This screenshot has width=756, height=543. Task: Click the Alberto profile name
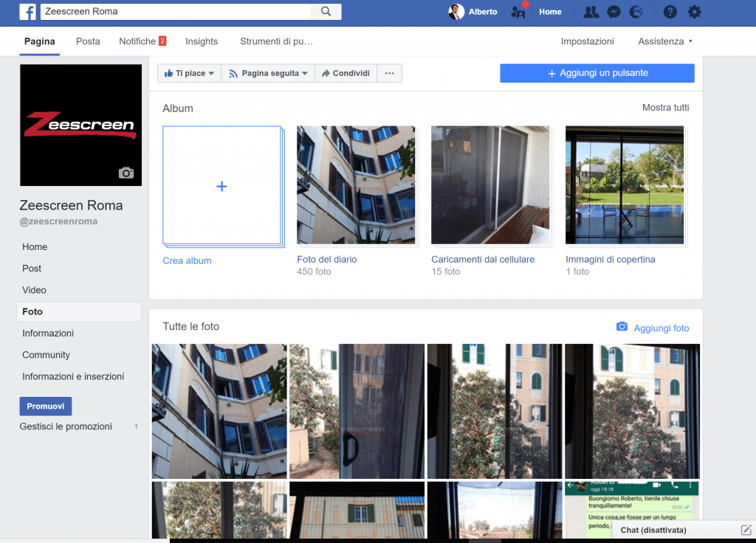tap(483, 12)
